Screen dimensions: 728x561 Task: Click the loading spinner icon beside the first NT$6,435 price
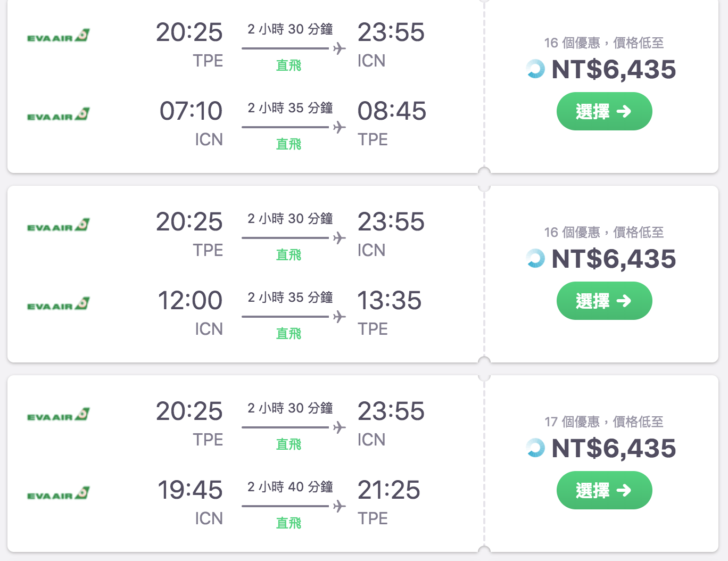[535, 69]
